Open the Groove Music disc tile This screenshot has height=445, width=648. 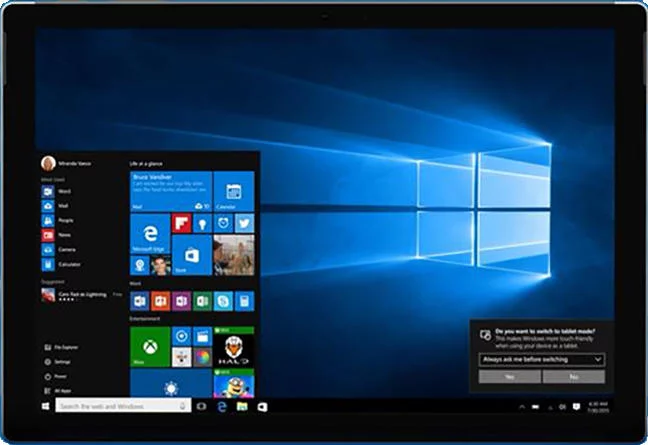point(181,336)
